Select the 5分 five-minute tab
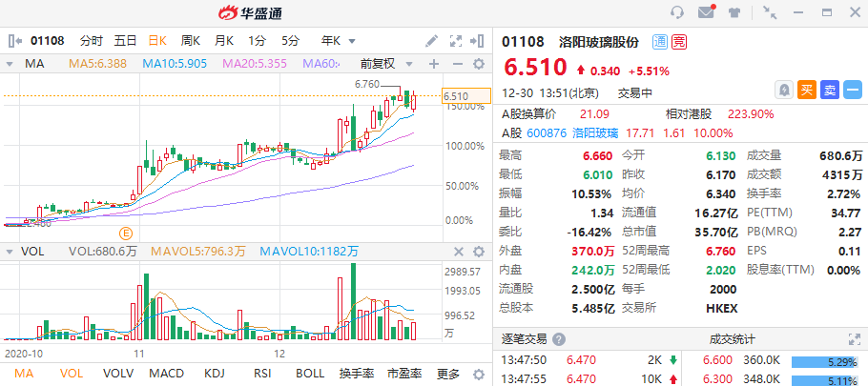The width and height of the screenshot is (868, 386). [290, 40]
